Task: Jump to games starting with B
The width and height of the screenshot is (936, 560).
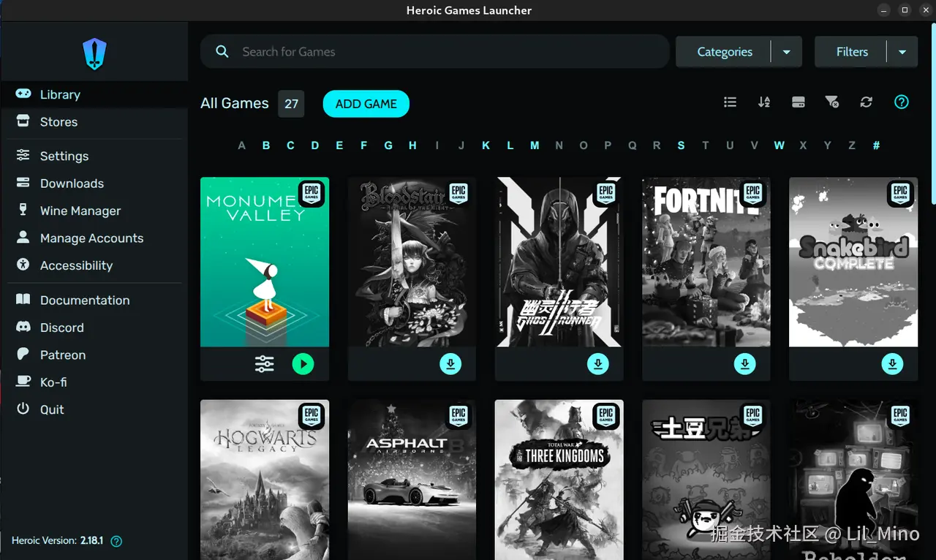Action: [266, 145]
